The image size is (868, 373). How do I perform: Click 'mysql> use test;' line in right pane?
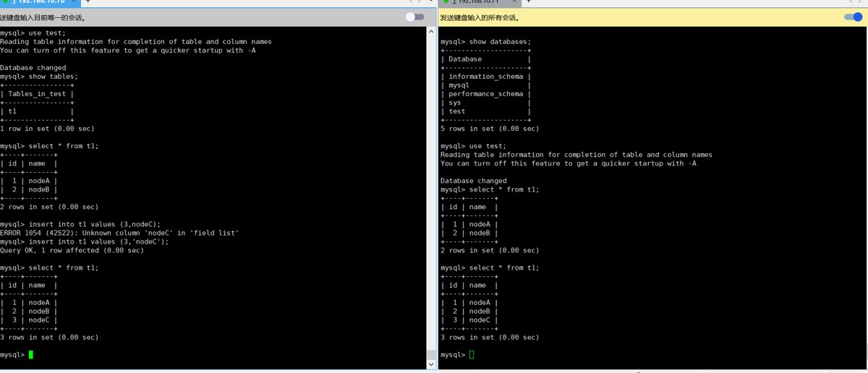point(474,146)
